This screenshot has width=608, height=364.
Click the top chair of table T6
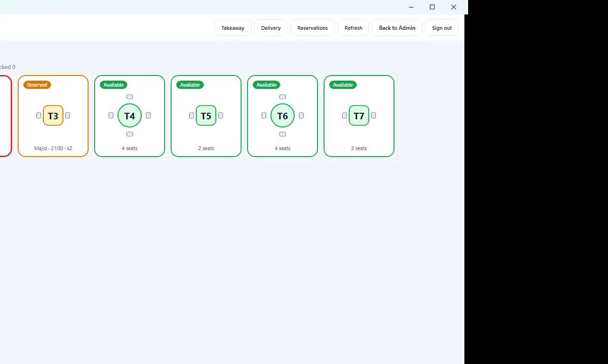pos(283,97)
